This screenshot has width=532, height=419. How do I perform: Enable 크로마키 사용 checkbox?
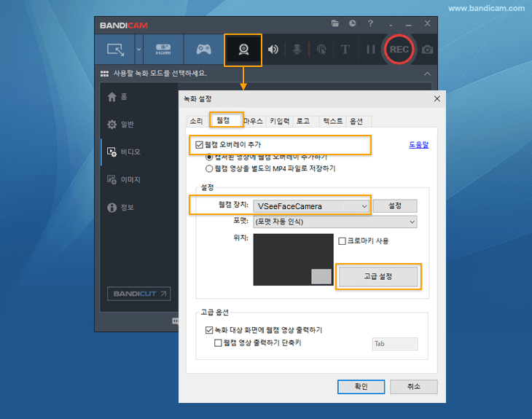(342, 241)
